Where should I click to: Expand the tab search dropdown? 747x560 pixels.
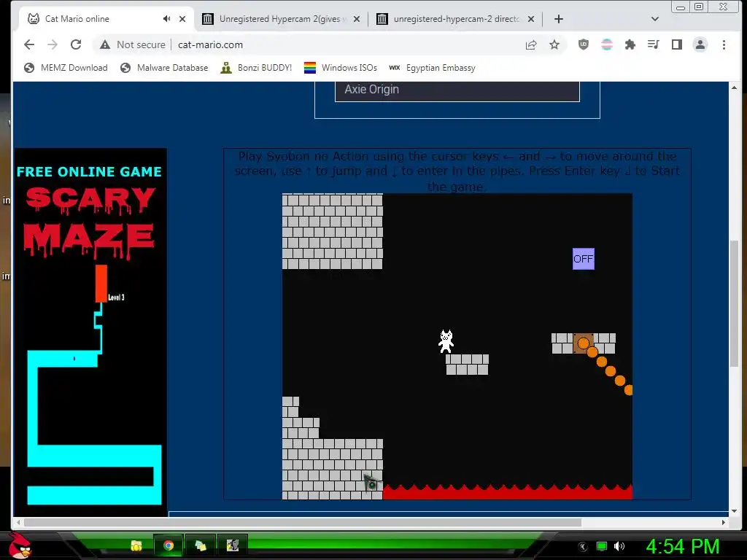[655, 19]
